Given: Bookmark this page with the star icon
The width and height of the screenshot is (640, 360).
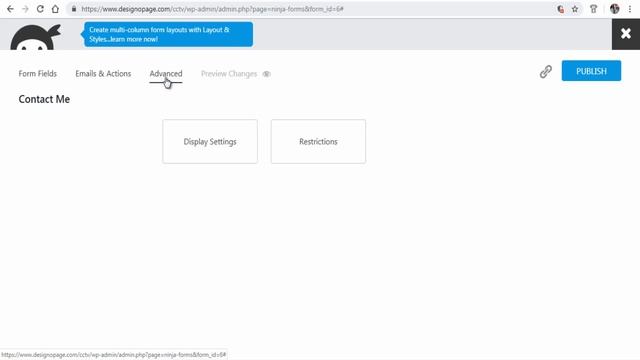Looking at the screenshot, I should 575,9.
